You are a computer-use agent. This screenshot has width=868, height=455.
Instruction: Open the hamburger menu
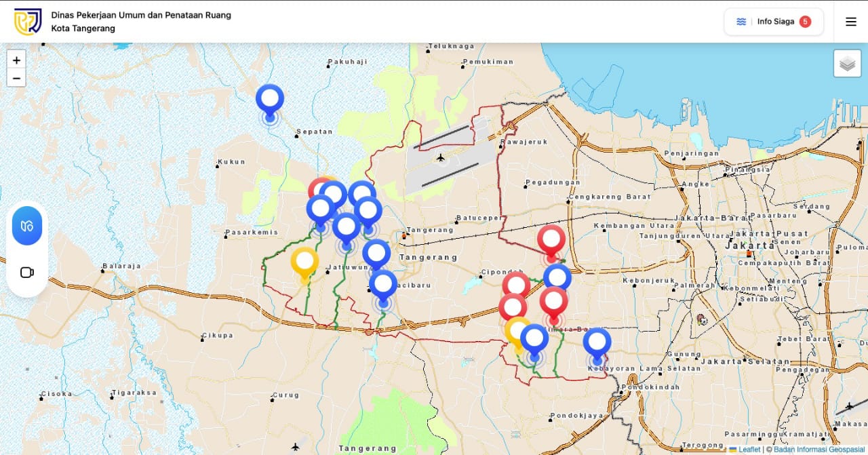point(850,22)
